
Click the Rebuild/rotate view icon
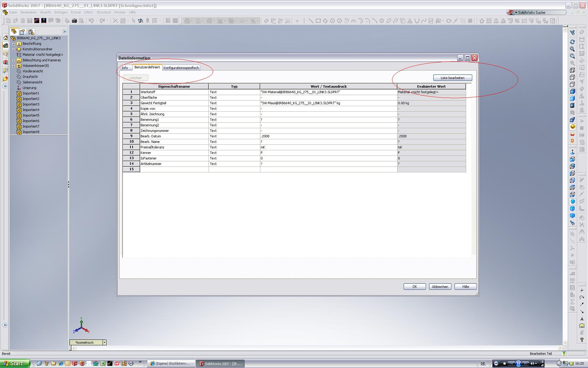[572, 42]
